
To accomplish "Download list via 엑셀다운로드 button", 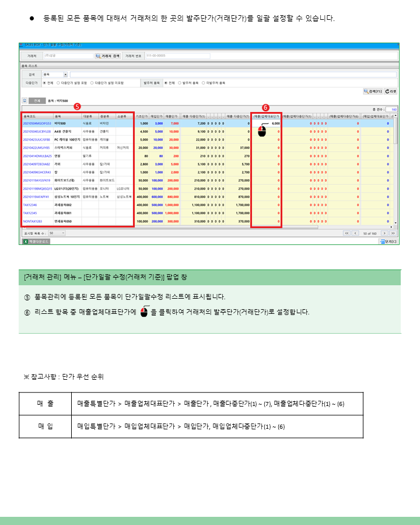I will pyautogui.click(x=37, y=242).
